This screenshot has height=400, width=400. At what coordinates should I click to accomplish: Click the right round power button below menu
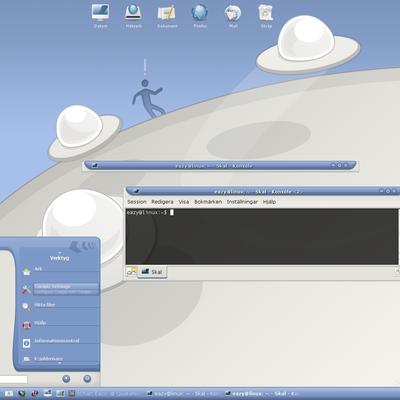pos(87,379)
